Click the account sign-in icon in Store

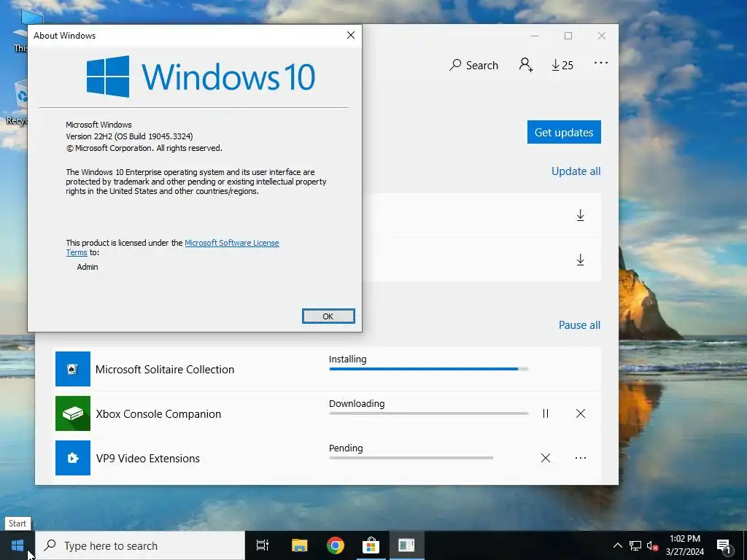pos(526,64)
